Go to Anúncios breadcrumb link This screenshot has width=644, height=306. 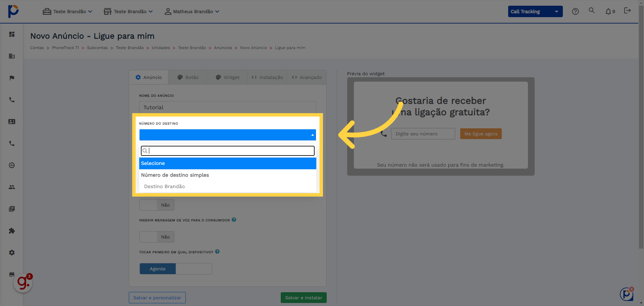click(x=223, y=48)
